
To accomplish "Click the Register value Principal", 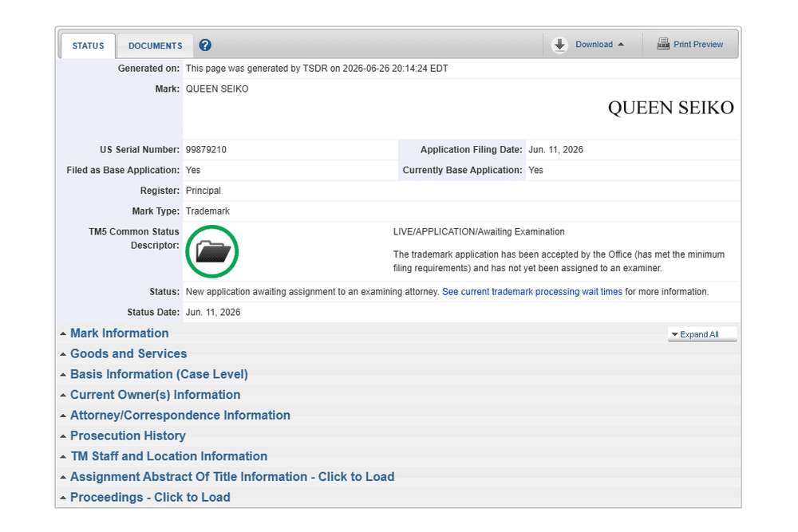I will (203, 191).
